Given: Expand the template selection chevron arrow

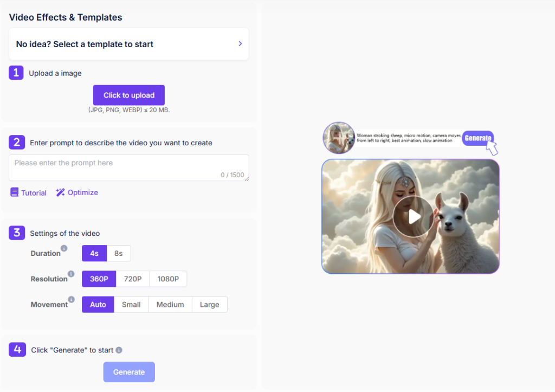Looking at the screenshot, I should coord(240,44).
